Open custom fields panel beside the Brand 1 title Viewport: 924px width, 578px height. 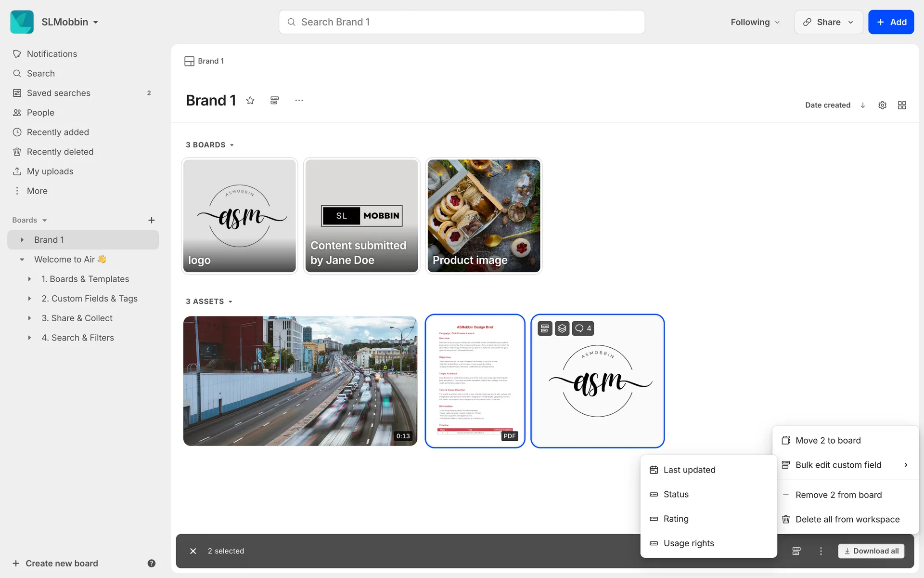[274, 100]
